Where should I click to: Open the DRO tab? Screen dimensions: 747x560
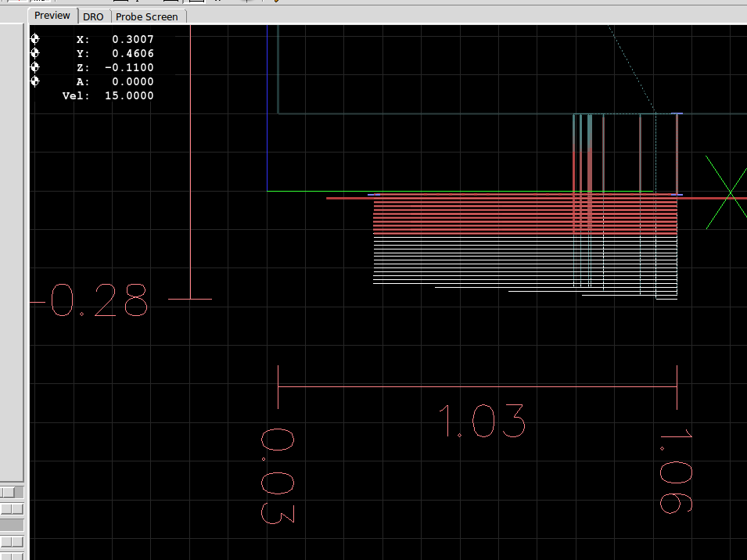93,16
